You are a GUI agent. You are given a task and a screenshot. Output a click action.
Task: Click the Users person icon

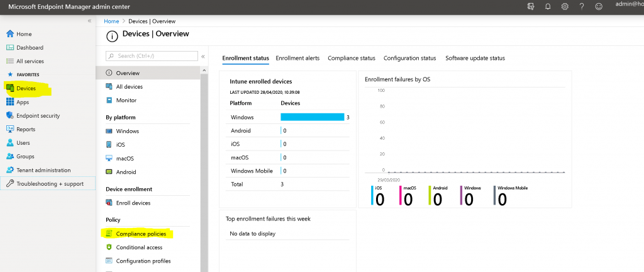(x=10, y=142)
